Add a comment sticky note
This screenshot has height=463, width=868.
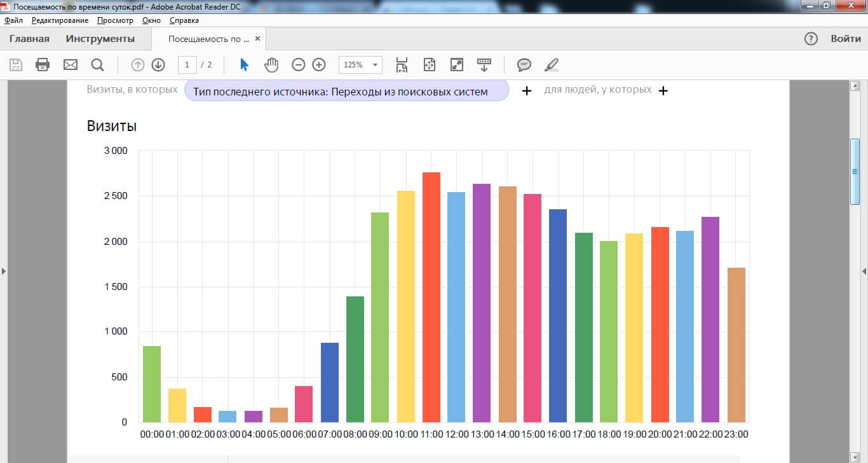[x=524, y=65]
